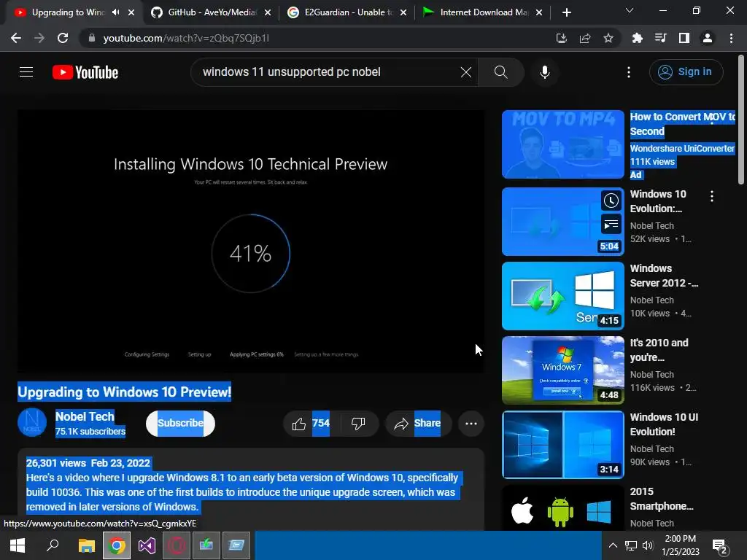Run search with magnifier button
The height and width of the screenshot is (560, 747).
[x=500, y=72]
